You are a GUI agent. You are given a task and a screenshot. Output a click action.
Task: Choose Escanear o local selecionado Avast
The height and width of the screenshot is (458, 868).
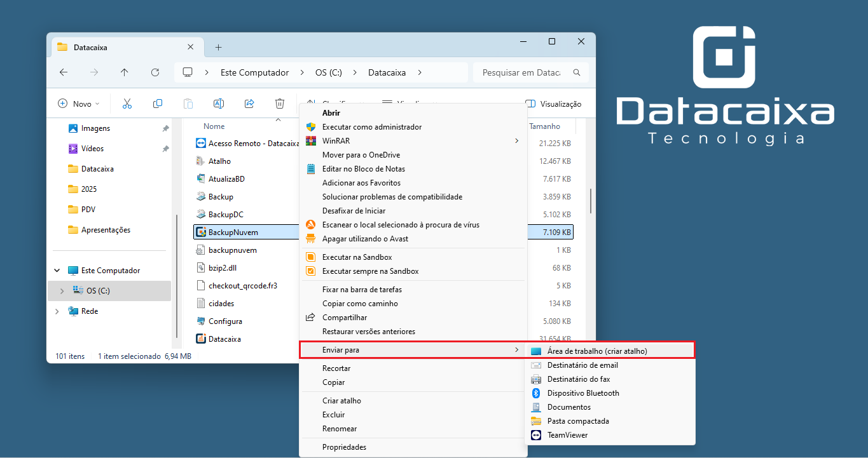coord(413,225)
